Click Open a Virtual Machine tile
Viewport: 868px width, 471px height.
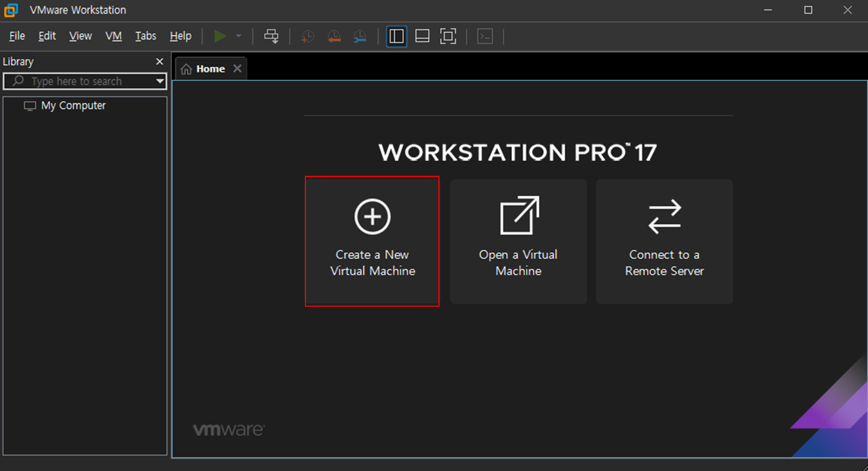pos(519,241)
